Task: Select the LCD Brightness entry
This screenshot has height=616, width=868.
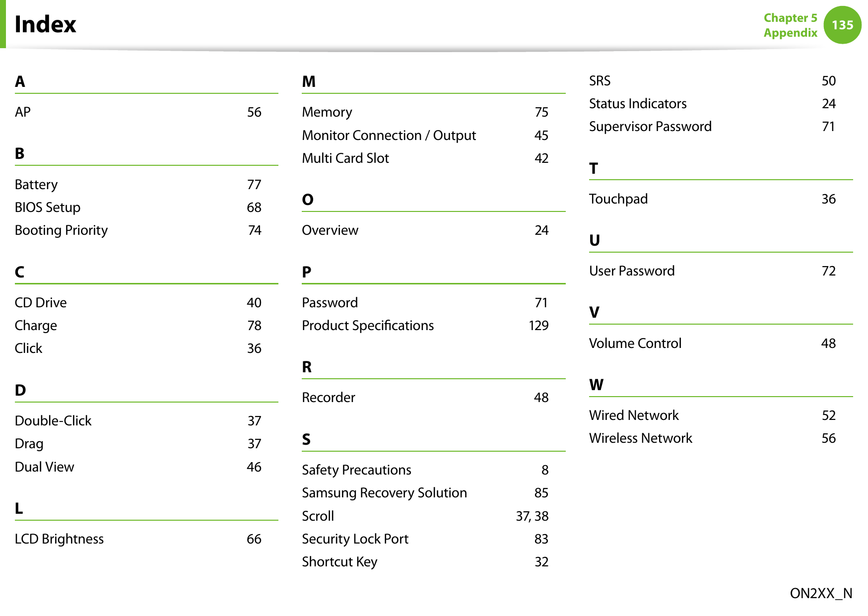Action: pos(138,539)
